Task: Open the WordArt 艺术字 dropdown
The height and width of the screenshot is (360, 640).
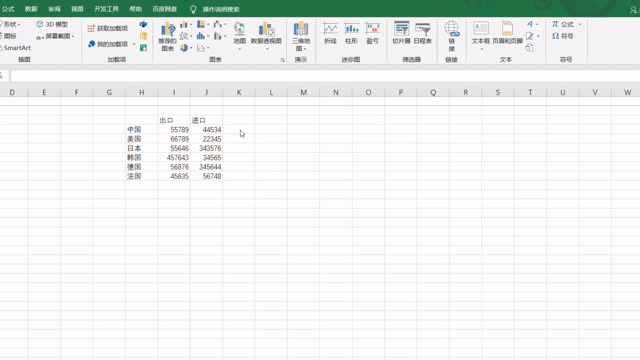Action: pos(532,24)
